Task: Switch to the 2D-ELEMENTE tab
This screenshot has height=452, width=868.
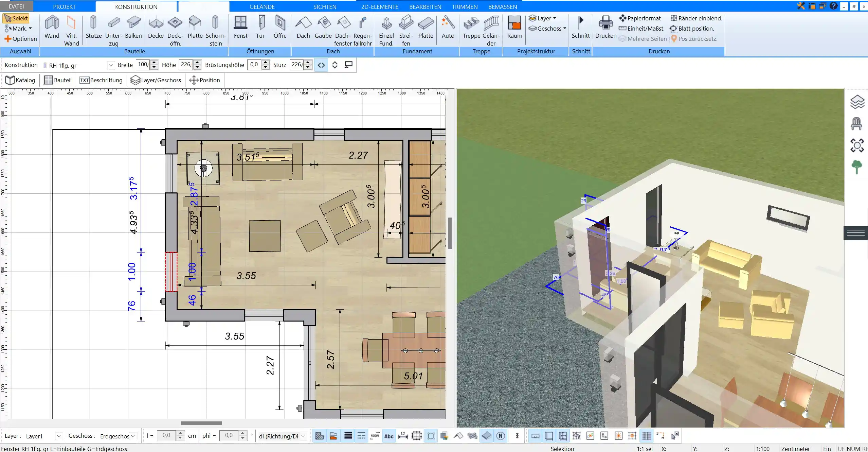Action: point(380,6)
